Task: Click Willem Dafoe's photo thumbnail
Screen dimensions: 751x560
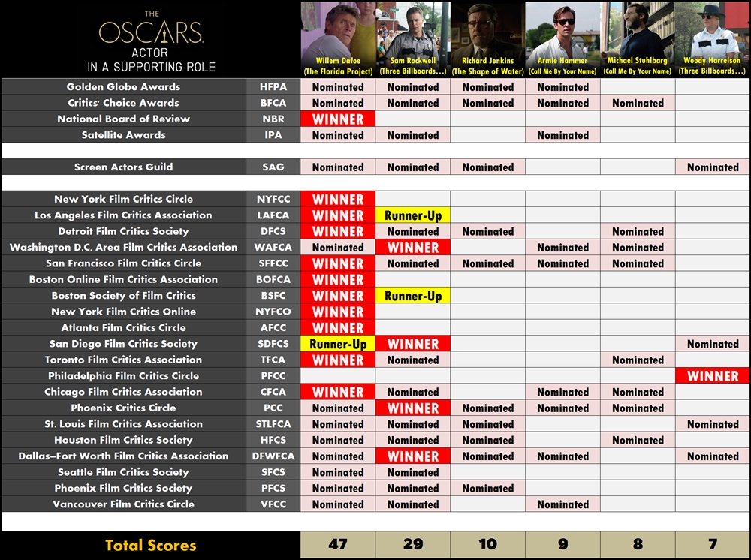Action: (x=338, y=39)
